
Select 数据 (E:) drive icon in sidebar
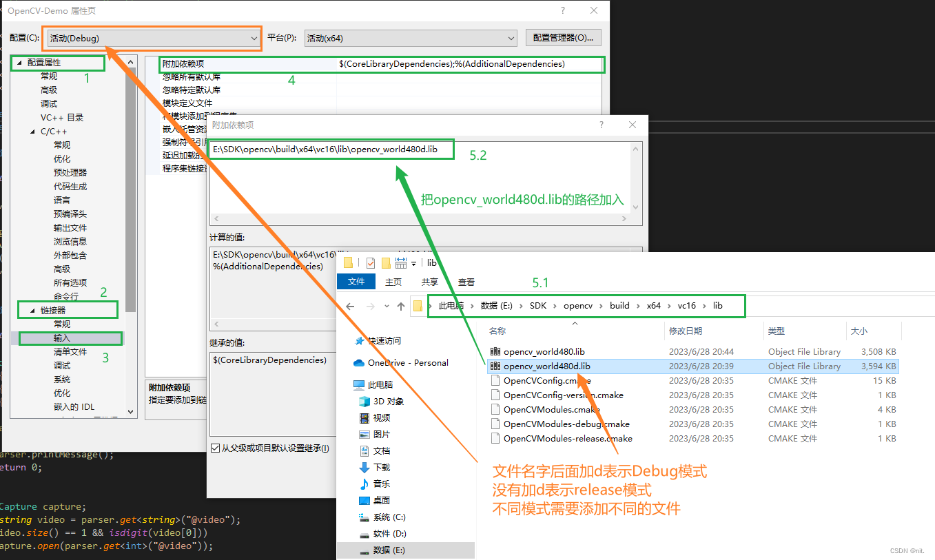364,550
